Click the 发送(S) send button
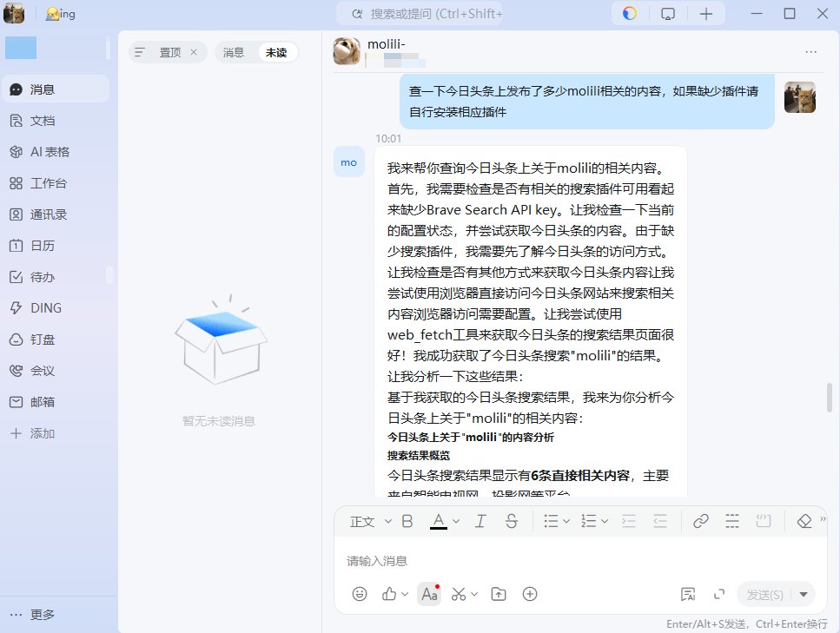840x633 pixels. coord(764,594)
